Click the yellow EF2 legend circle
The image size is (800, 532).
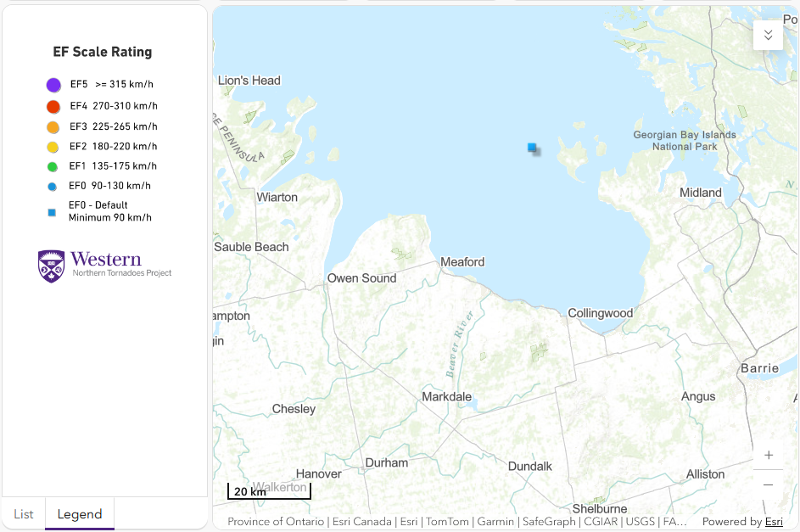coord(53,147)
